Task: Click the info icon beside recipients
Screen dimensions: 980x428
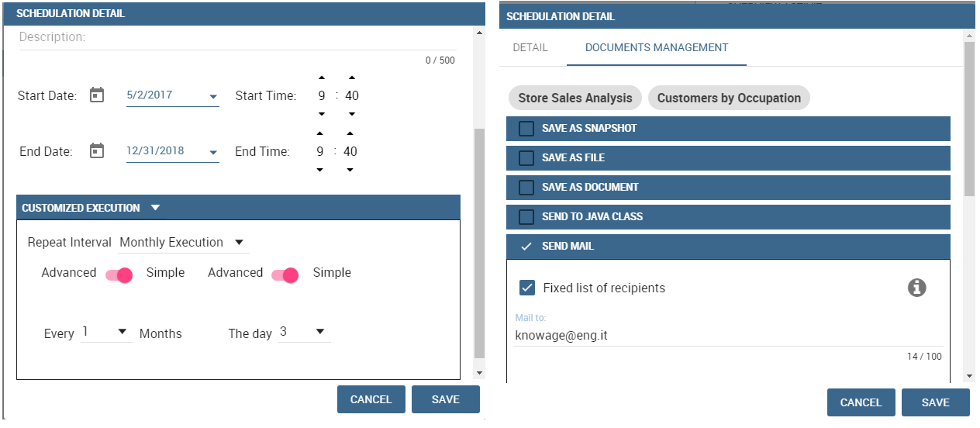Action: pyautogui.click(x=917, y=288)
